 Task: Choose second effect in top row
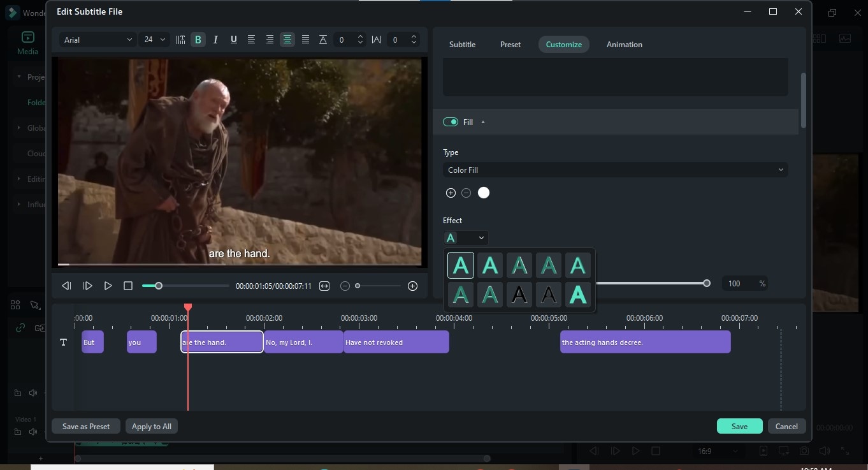[490, 265]
